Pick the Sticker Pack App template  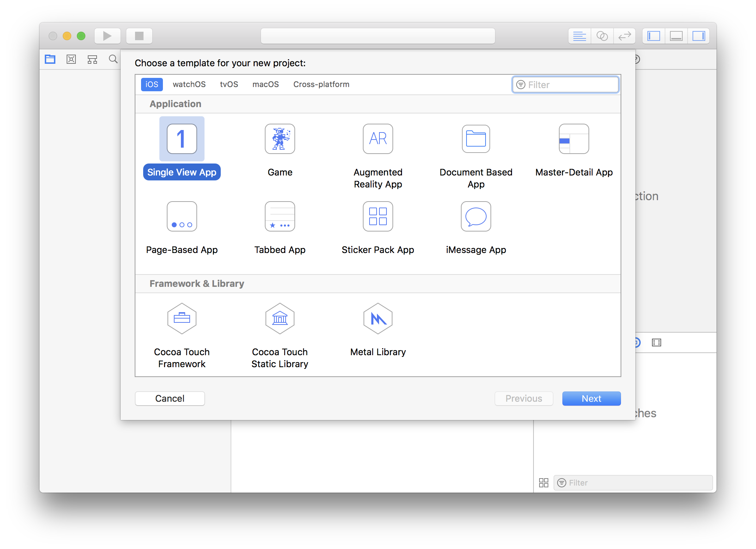(378, 216)
